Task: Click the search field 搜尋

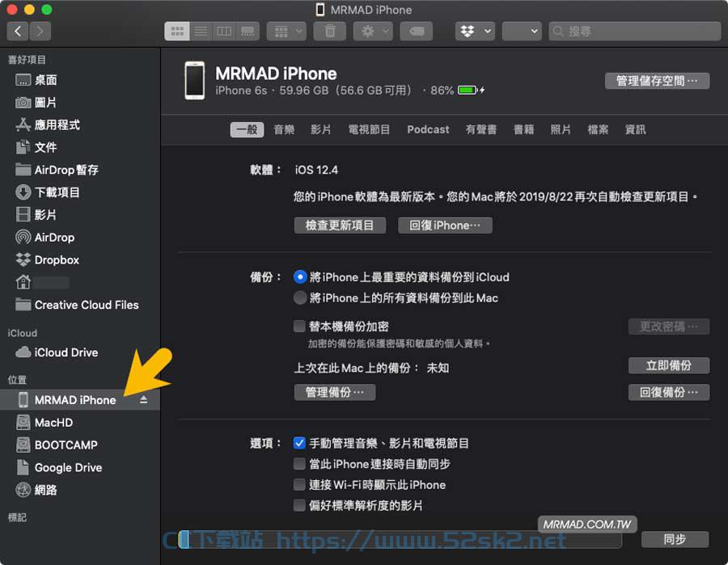Action: 635,31
